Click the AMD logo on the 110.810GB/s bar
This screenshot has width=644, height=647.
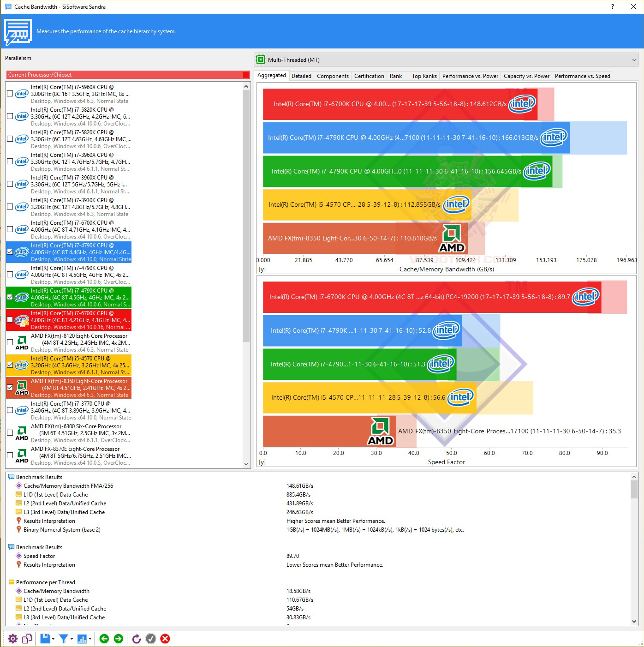(x=452, y=239)
